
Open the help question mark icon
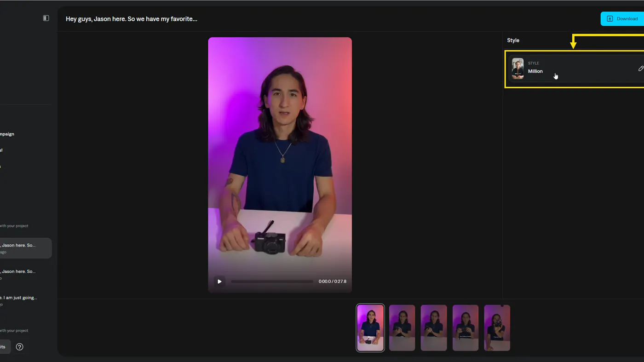coord(19,347)
